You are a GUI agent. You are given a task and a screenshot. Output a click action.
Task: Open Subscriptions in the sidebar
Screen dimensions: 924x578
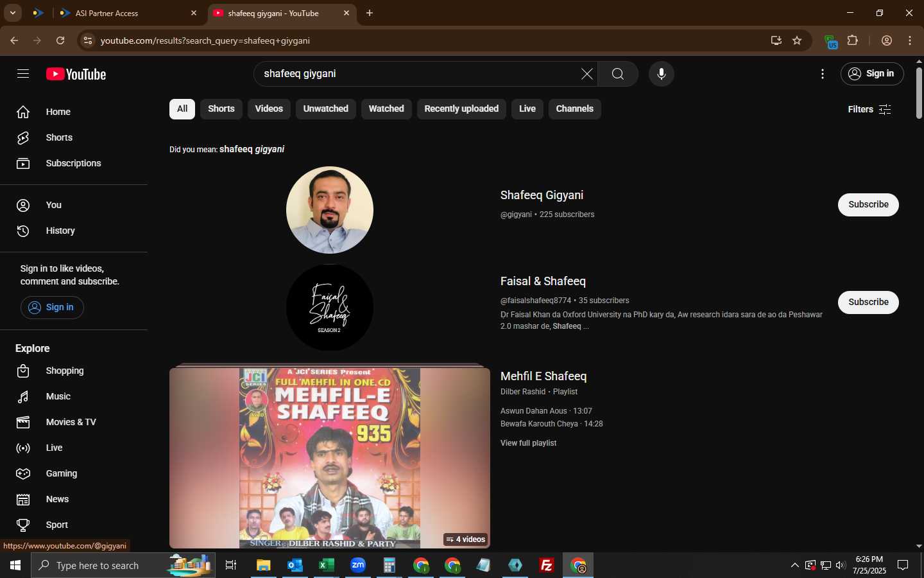click(74, 163)
